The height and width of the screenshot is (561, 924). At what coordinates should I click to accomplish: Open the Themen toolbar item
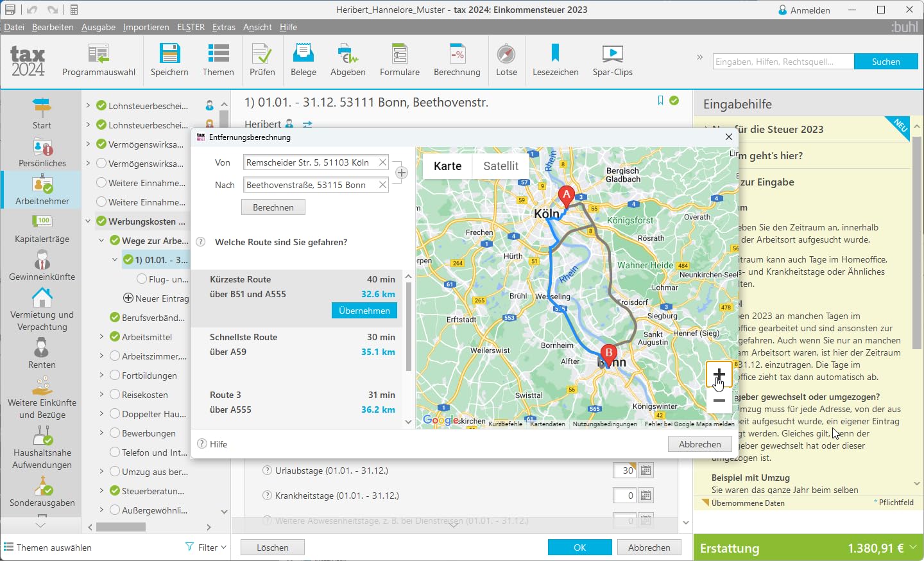[218, 60]
